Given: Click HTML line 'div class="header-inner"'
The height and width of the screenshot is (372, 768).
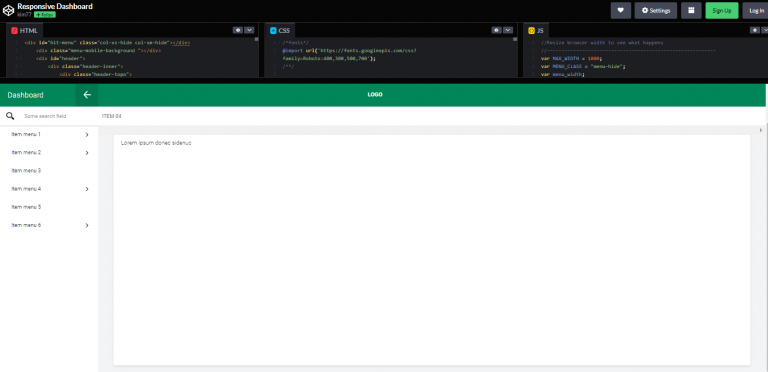Looking at the screenshot, I should pyautogui.click(x=85, y=66).
